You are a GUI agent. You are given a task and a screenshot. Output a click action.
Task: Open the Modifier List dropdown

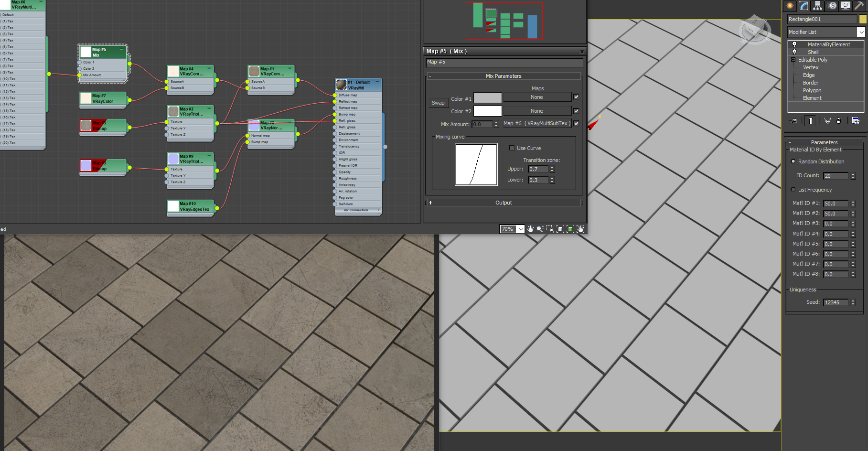pyautogui.click(x=861, y=32)
